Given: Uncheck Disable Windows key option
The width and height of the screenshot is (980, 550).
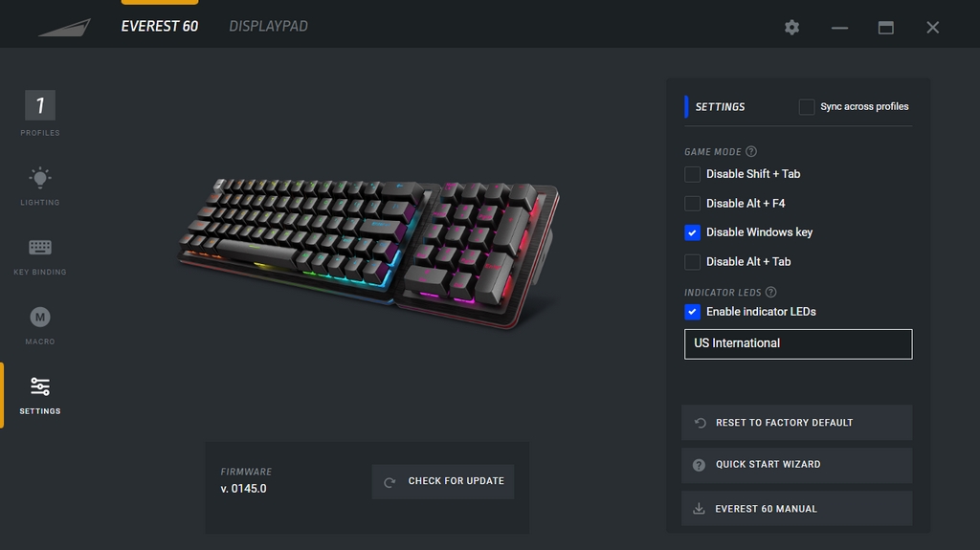Looking at the screenshot, I should pos(692,232).
